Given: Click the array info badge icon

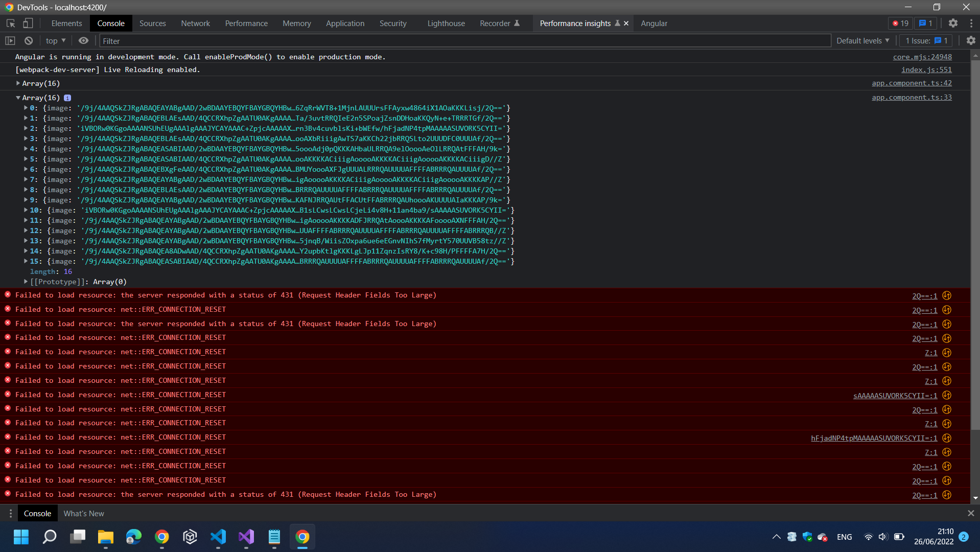Looking at the screenshot, I should pyautogui.click(x=67, y=98).
